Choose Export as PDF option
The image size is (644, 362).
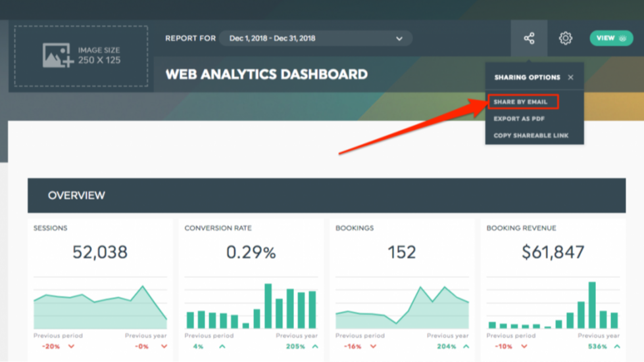point(519,119)
